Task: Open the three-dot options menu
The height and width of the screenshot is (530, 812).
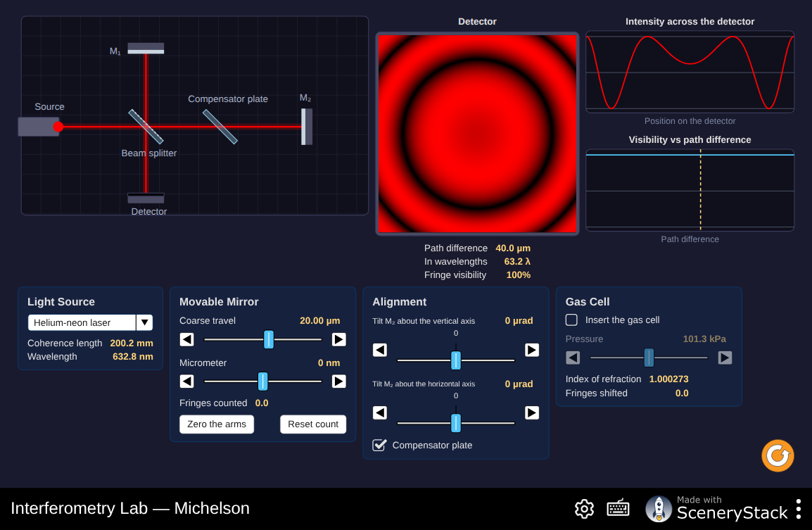Action: 799,509
